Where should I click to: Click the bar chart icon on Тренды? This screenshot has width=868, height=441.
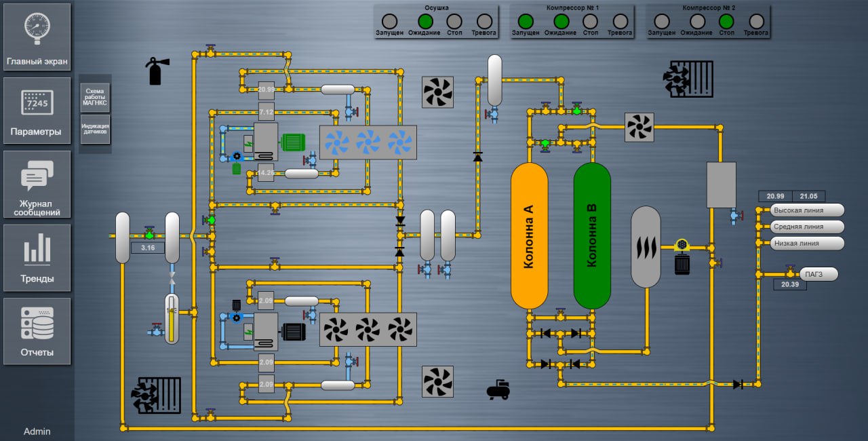pos(37,248)
